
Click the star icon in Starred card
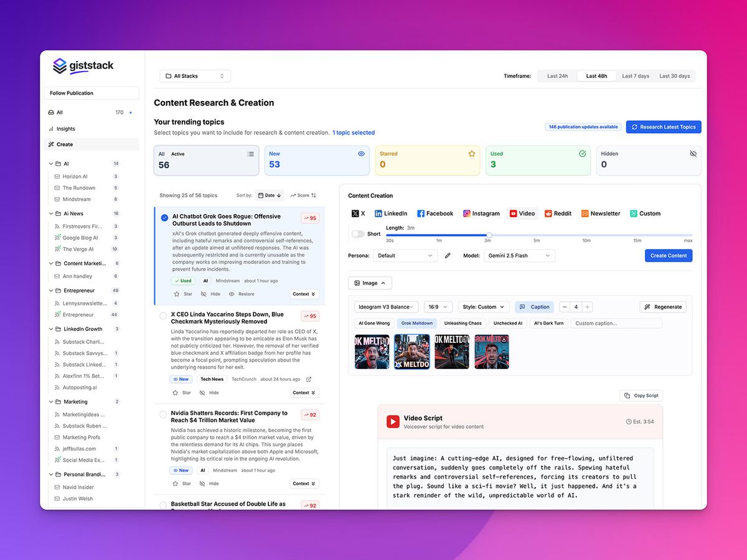[472, 154]
